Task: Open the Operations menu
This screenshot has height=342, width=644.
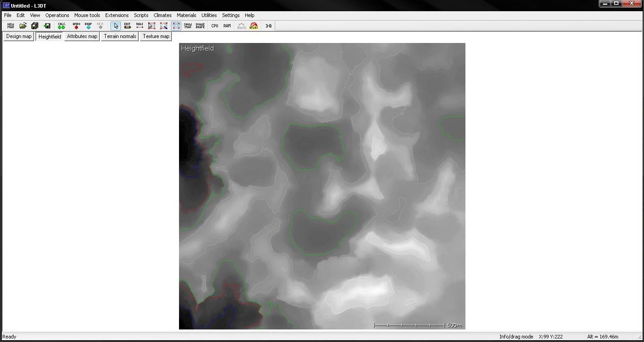Action: pyautogui.click(x=57, y=15)
